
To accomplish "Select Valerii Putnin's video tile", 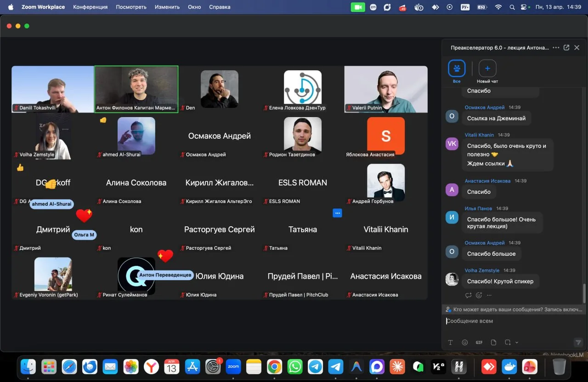I will click(386, 89).
